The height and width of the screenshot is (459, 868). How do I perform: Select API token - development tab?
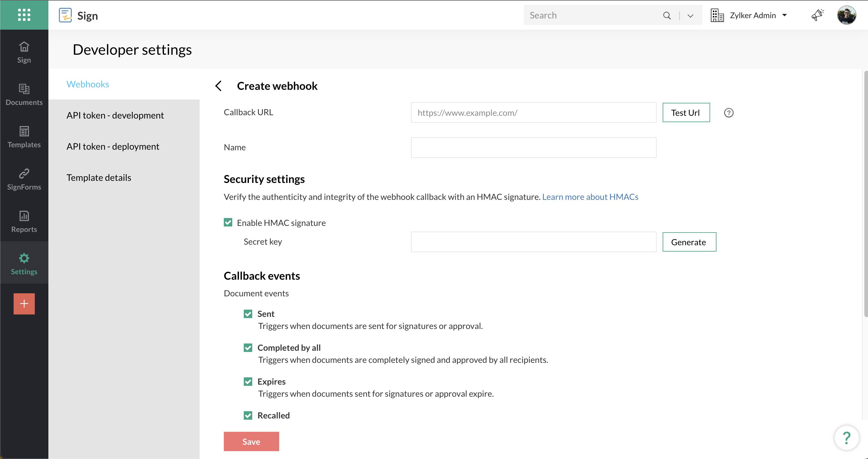tap(115, 115)
